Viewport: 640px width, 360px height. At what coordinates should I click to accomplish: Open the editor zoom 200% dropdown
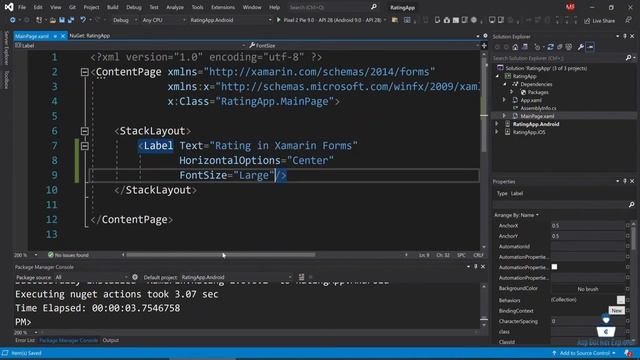click(x=26, y=255)
